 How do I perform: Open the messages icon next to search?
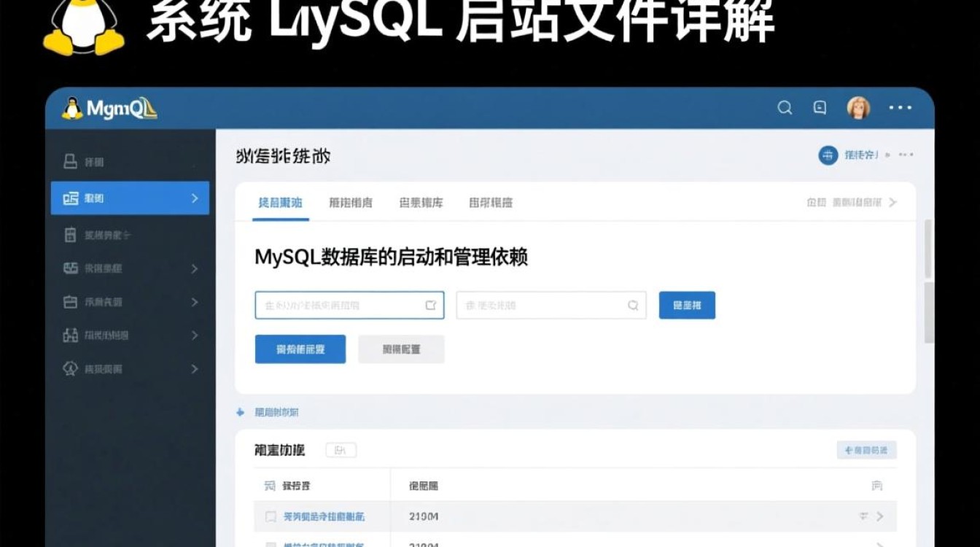[820, 107]
